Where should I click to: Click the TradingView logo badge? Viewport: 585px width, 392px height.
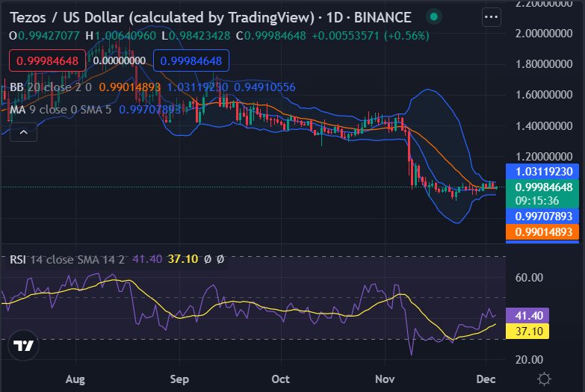23,346
